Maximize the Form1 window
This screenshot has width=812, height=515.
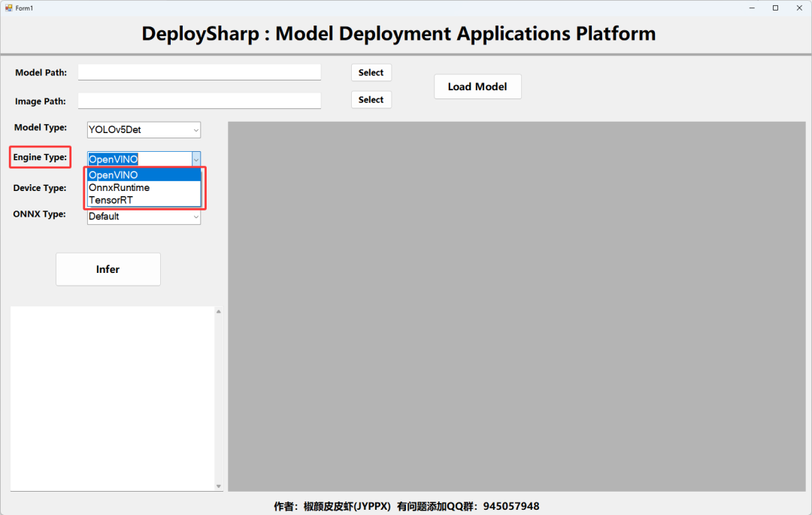click(775, 8)
